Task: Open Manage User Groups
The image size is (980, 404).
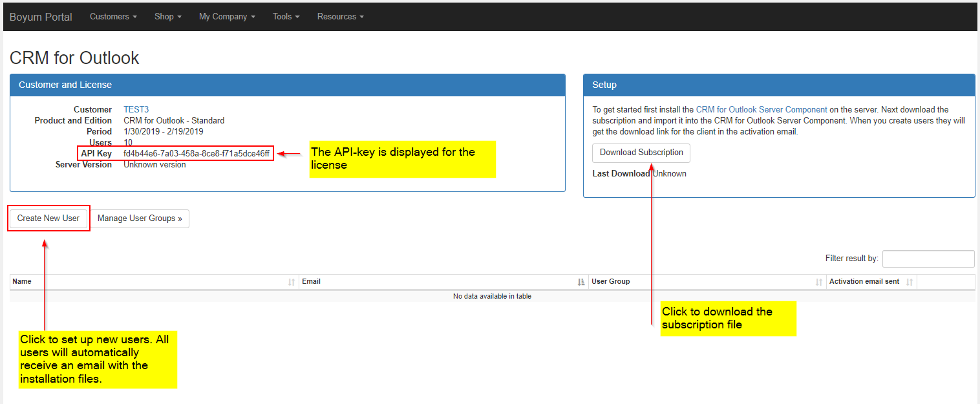Action: pos(140,218)
